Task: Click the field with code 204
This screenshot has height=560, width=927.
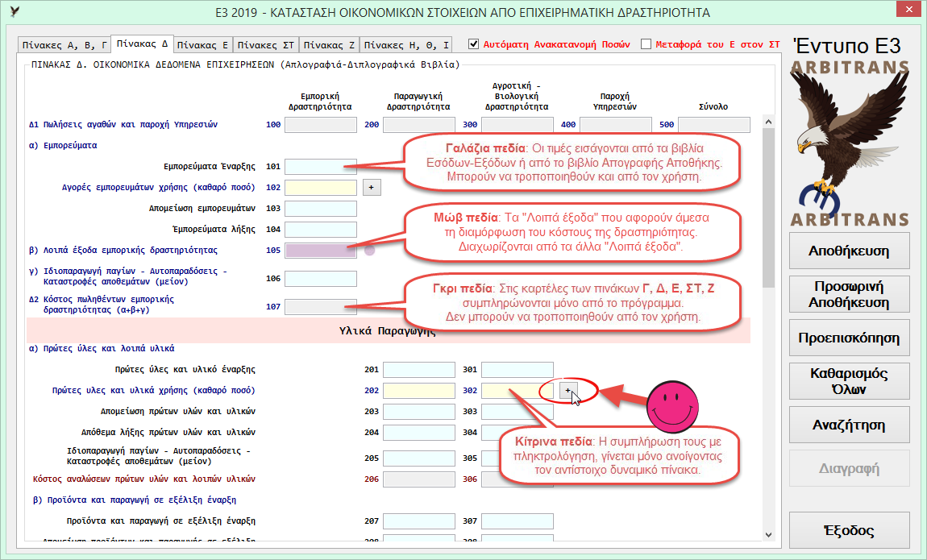Action: [419, 433]
